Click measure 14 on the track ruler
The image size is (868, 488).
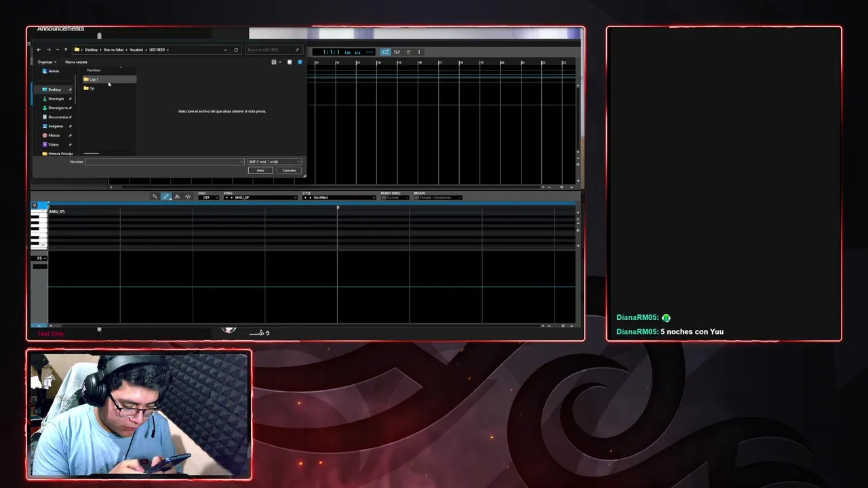point(378,62)
